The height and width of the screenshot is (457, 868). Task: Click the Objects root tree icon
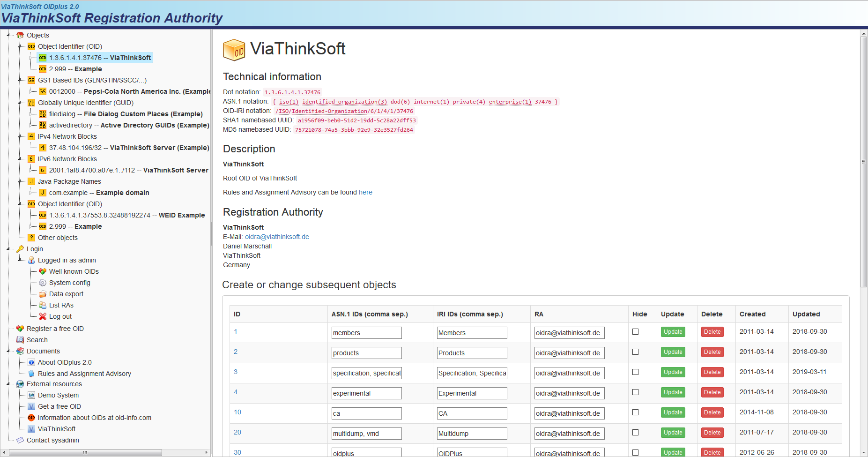tap(20, 35)
